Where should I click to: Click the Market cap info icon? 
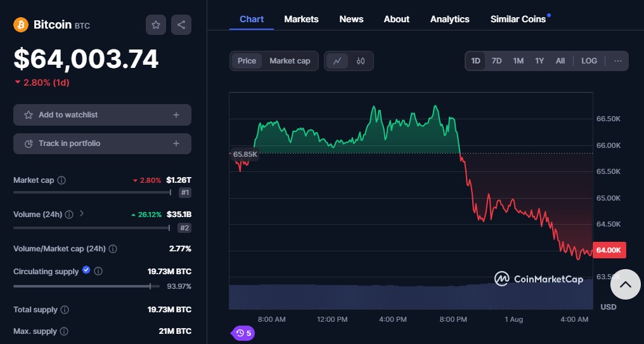point(61,180)
